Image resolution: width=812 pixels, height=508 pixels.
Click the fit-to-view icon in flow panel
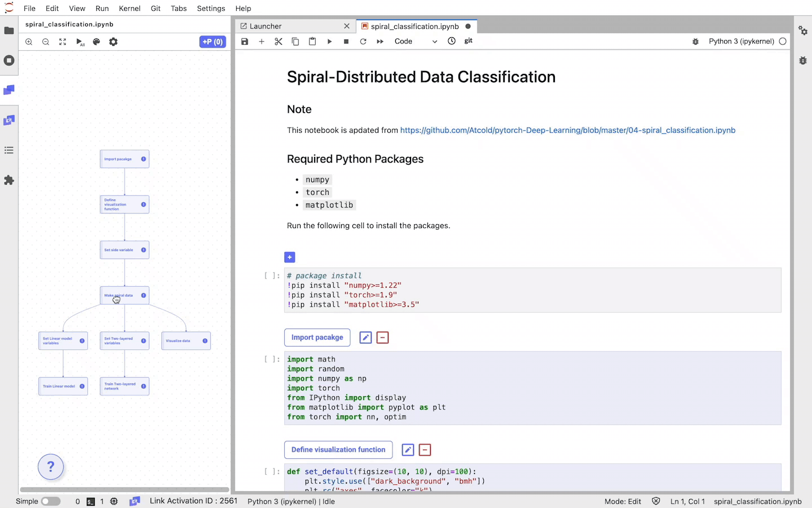pyautogui.click(x=63, y=42)
